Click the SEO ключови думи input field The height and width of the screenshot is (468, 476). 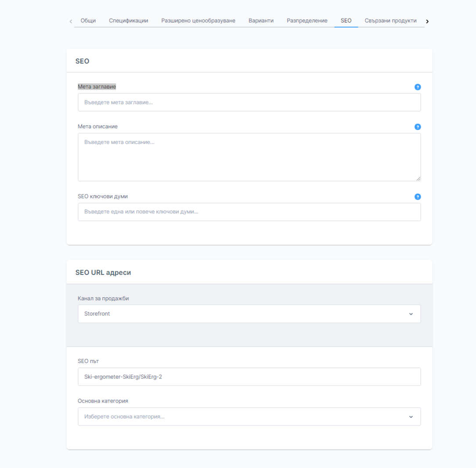(x=249, y=212)
